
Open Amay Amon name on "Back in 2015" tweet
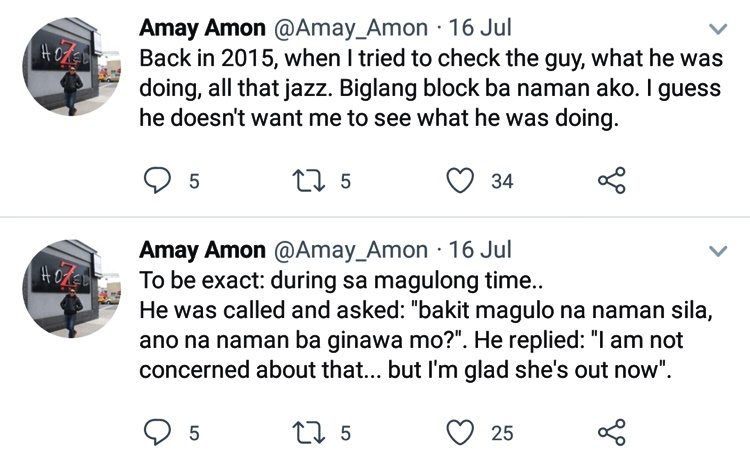point(203,25)
